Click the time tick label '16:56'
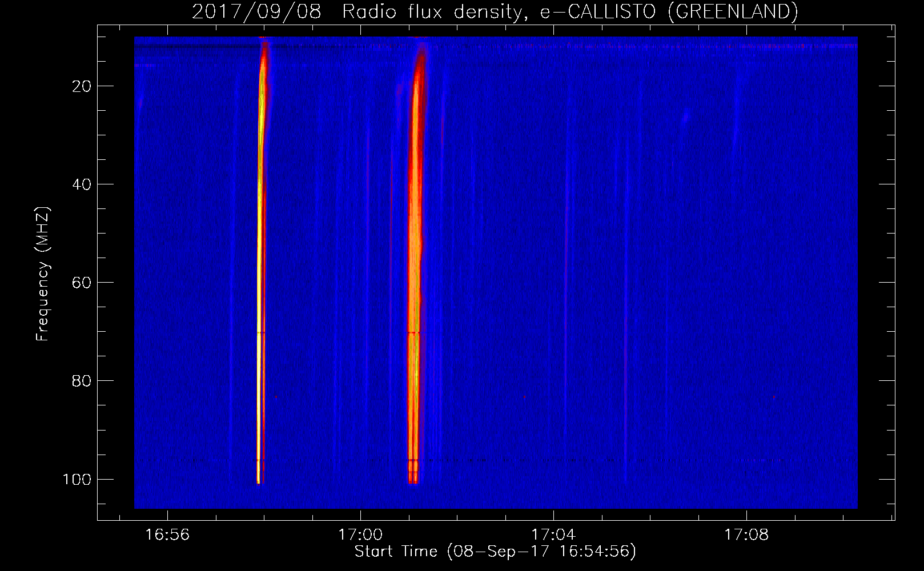Image resolution: width=924 pixels, height=571 pixels. pyautogui.click(x=167, y=535)
